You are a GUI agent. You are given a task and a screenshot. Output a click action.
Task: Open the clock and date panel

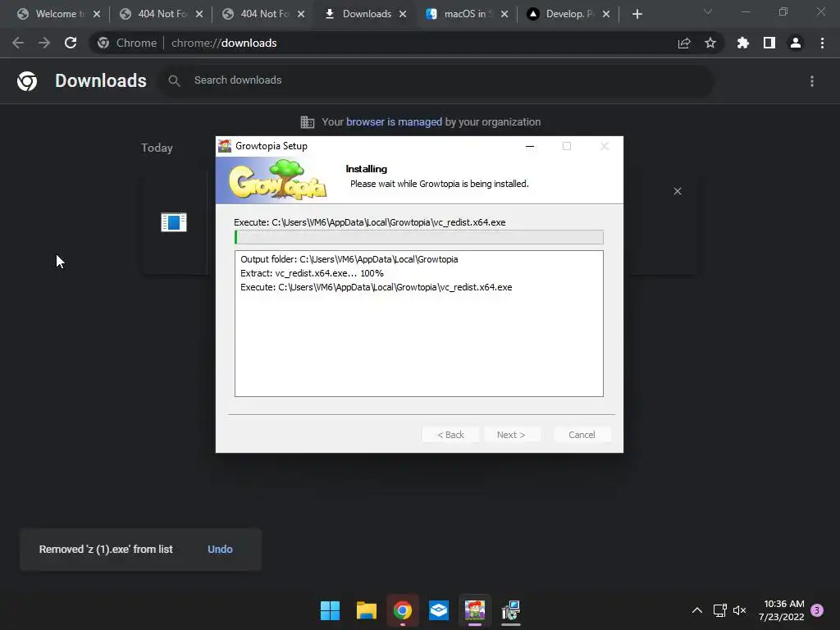point(781,610)
